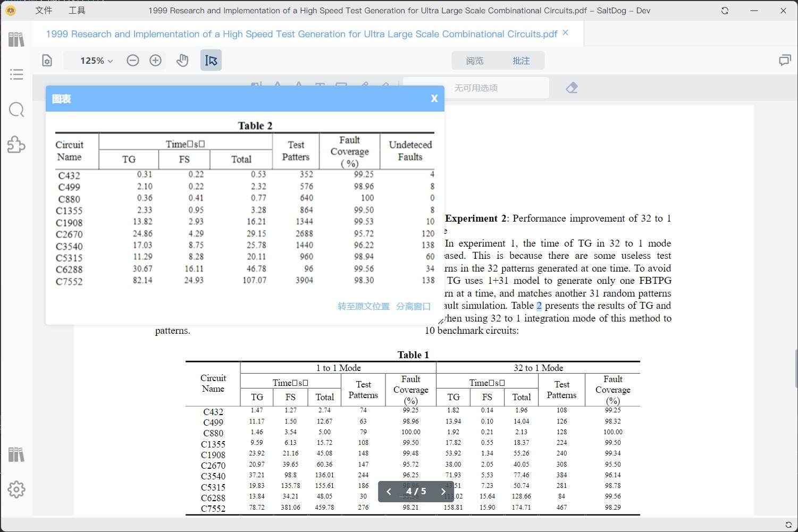Screen dimensions: 798x532
Task: Click value 459.78 in Table 1
Action: click(324, 508)
